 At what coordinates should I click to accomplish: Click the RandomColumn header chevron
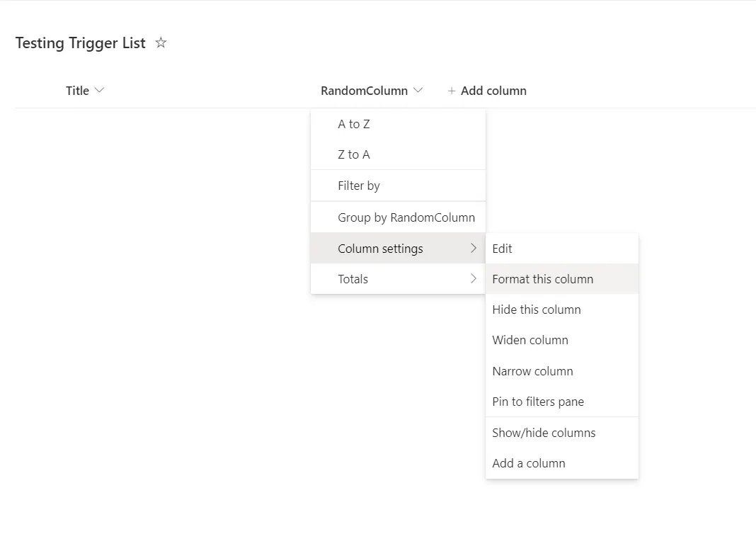(418, 91)
